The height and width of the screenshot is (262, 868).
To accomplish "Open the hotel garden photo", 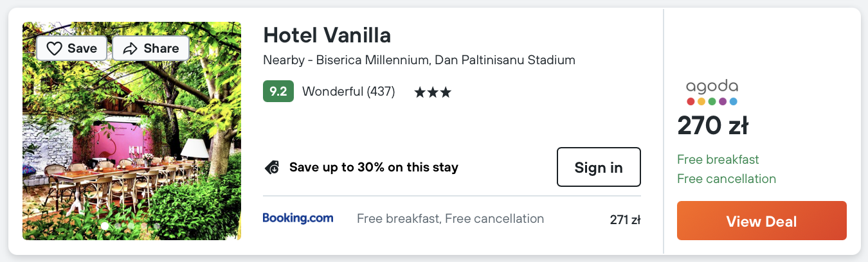I will (132, 148).
